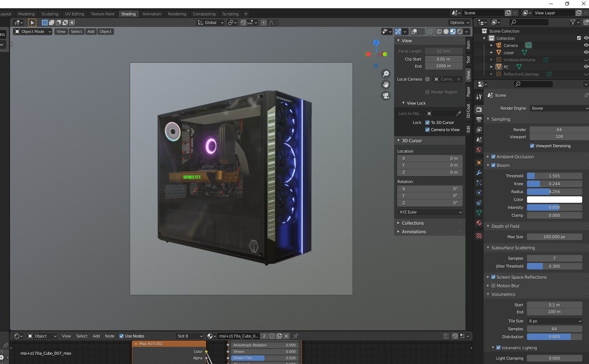Click the pin icon in Scene properties

click(586, 95)
